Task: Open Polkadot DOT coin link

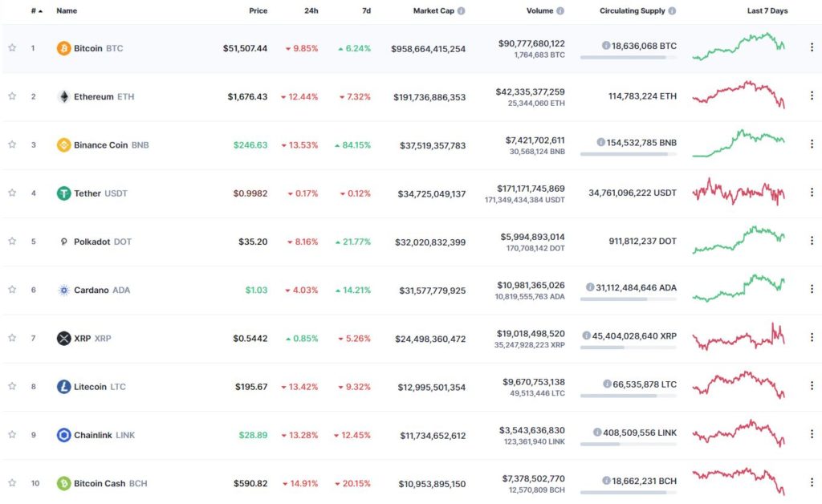Action: [103, 242]
